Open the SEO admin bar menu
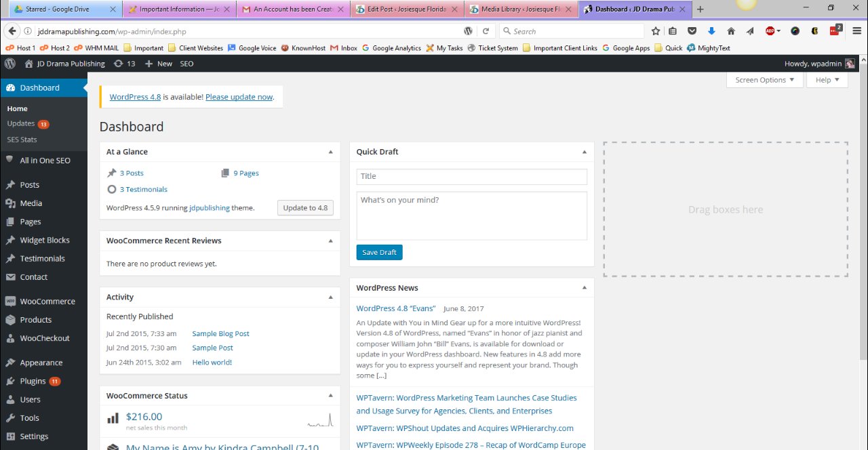 186,63
